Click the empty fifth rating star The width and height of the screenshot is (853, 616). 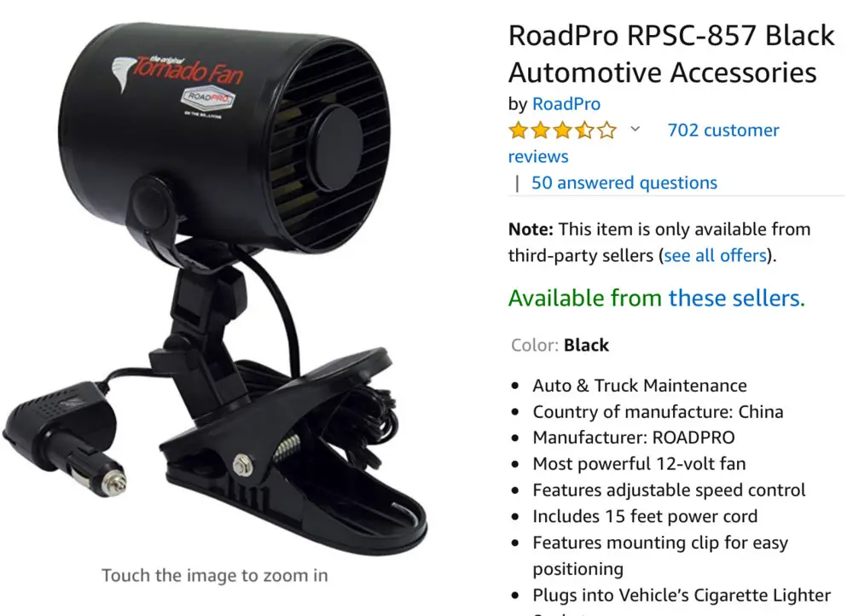coord(606,131)
